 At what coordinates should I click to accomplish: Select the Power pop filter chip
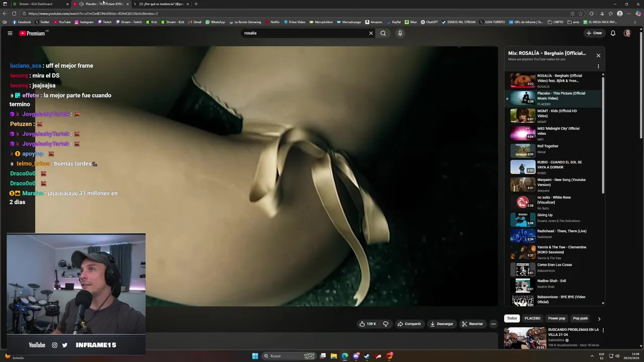(556, 318)
